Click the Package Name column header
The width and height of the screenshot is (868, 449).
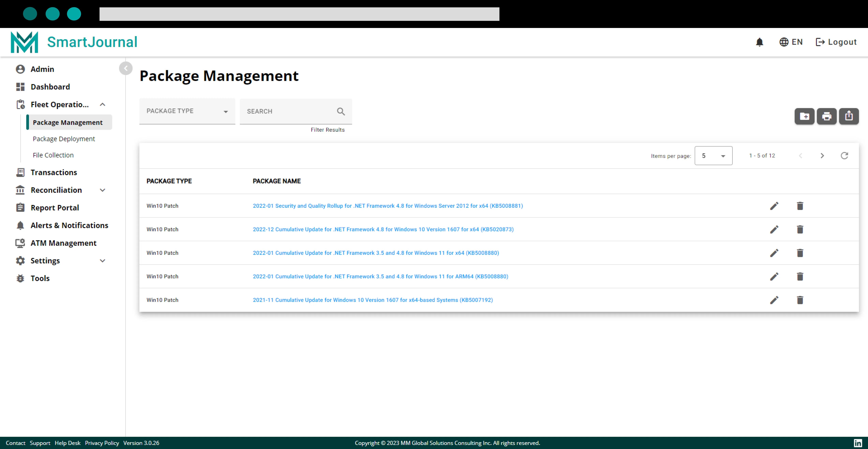(277, 181)
